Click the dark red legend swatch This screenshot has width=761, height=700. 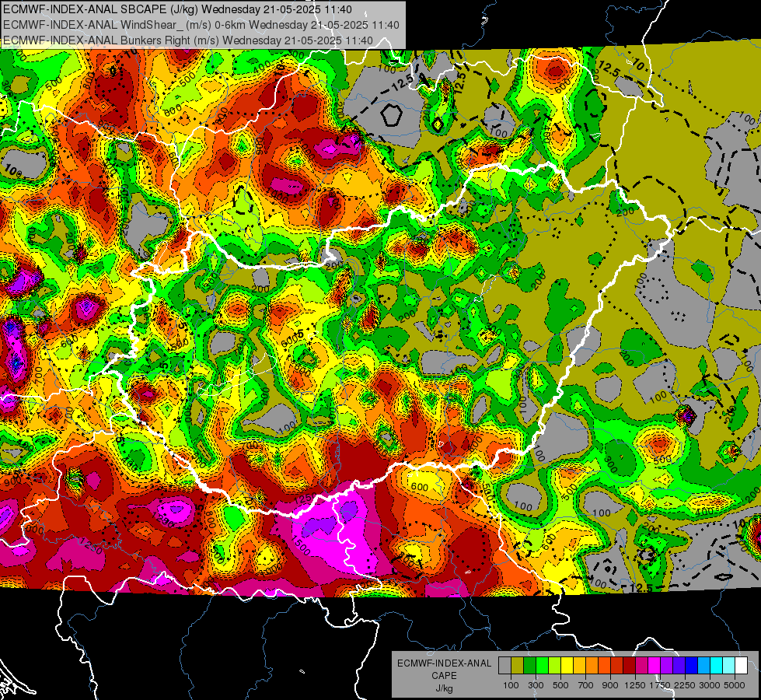[x=629, y=666]
